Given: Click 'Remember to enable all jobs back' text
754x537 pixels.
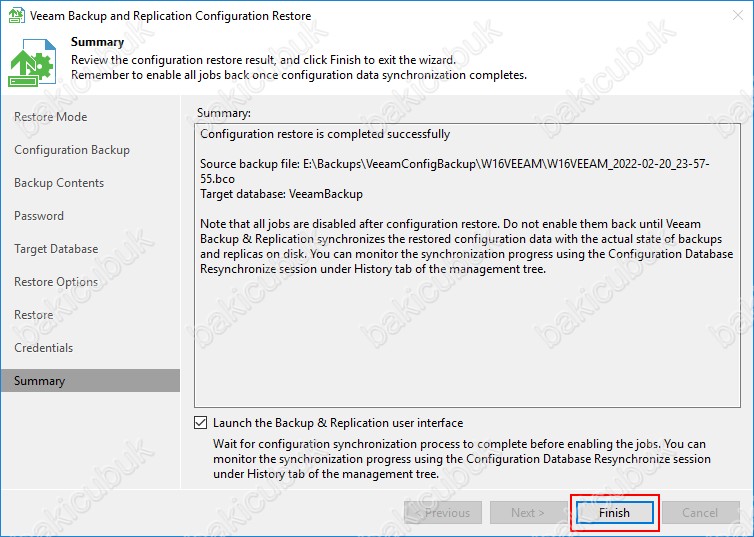Looking at the screenshot, I should (299, 75).
